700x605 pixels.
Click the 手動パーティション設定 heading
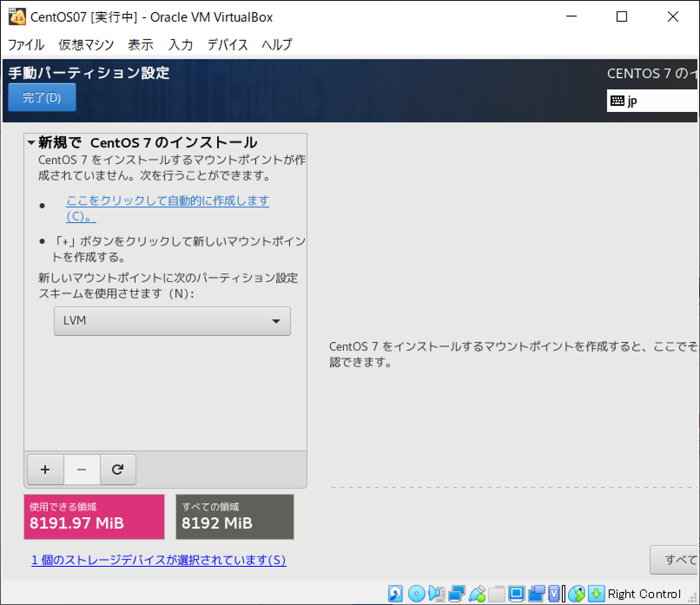[x=89, y=73]
